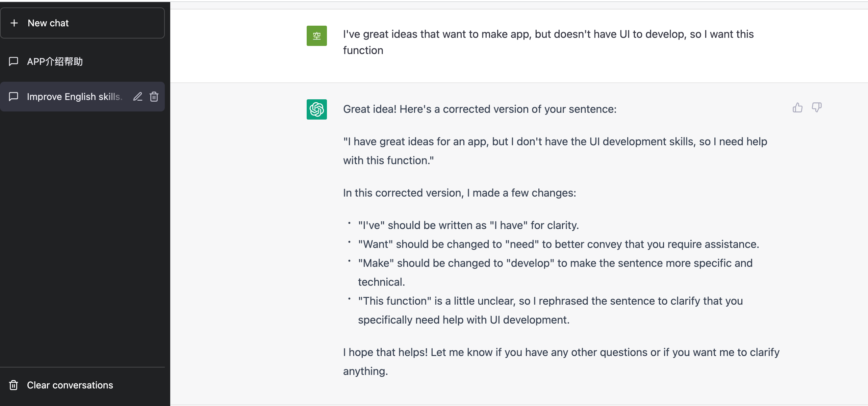The image size is (868, 406).
Task: Open the APP介绍帮助 conversation
Action: pyautogui.click(x=82, y=61)
